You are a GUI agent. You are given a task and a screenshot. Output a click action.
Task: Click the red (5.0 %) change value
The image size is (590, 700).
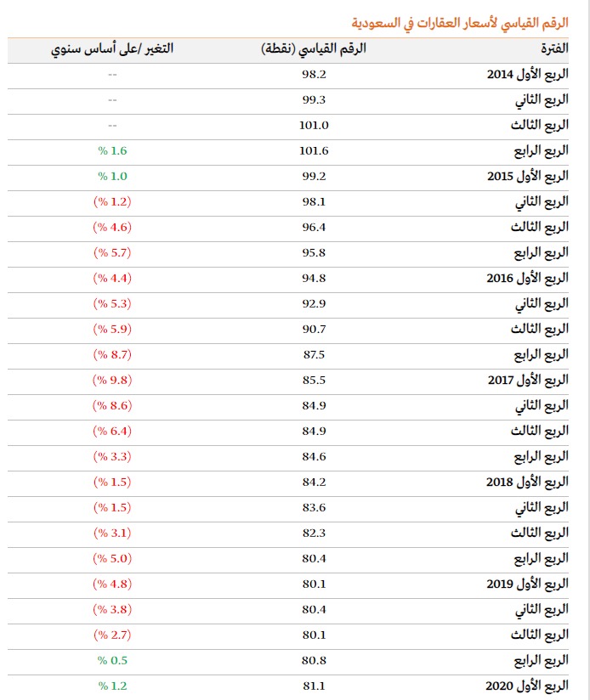click(111, 558)
